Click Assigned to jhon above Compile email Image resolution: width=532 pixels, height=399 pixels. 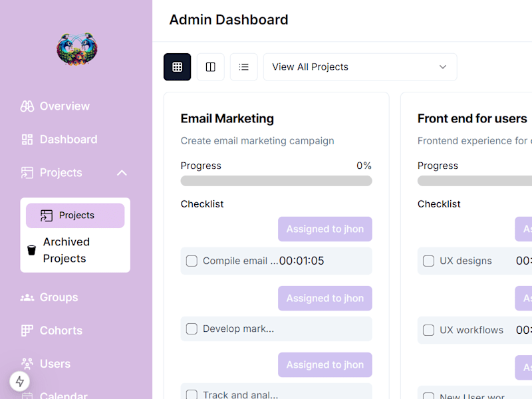pyautogui.click(x=325, y=229)
